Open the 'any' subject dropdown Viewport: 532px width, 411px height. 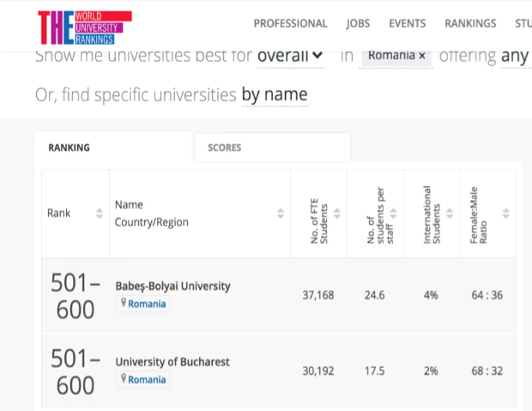[x=516, y=55]
